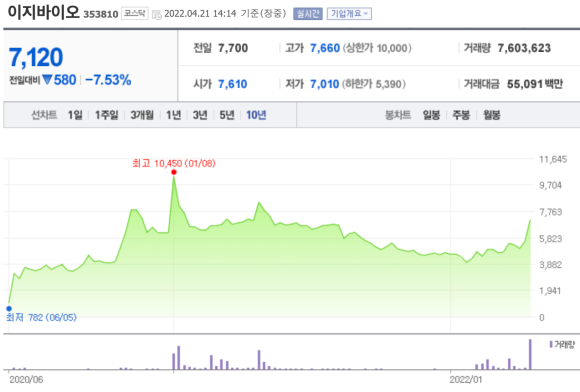580x392 pixels.
Task: Click the stock name 이지바이오
Action: 44,12
